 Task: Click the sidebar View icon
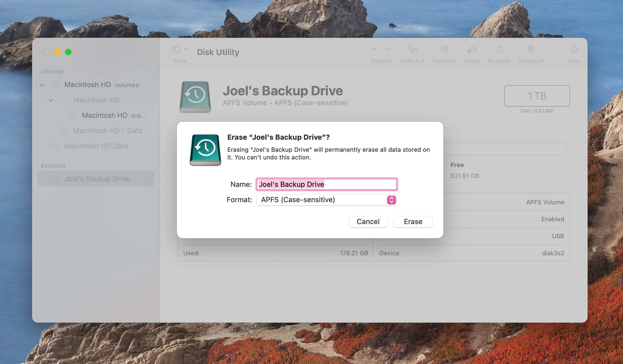[176, 49]
